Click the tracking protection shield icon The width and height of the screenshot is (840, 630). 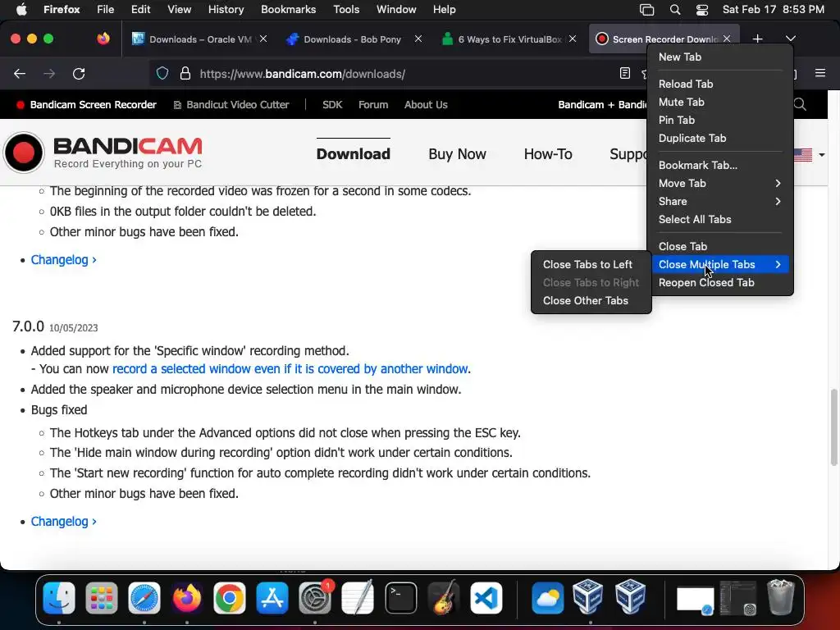[x=162, y=73]
